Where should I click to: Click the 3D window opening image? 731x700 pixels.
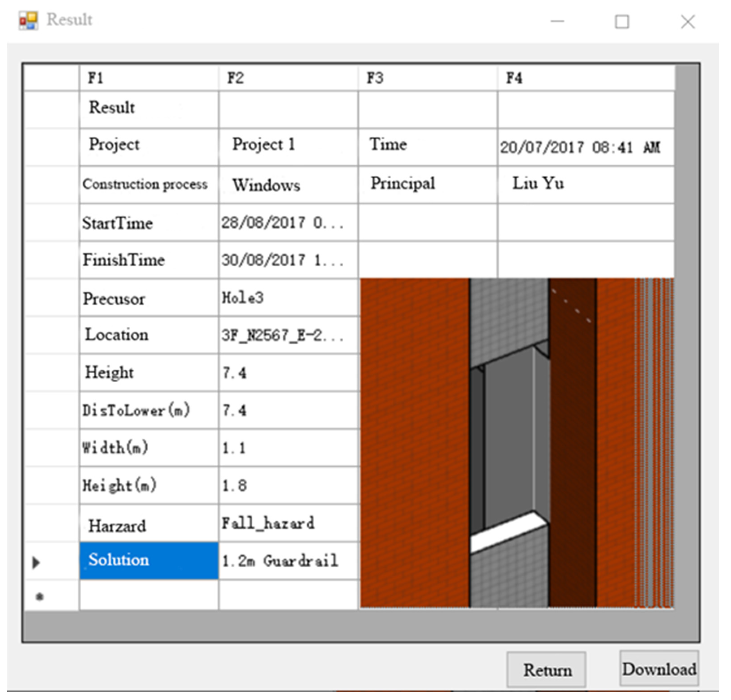tap(517, 443)
